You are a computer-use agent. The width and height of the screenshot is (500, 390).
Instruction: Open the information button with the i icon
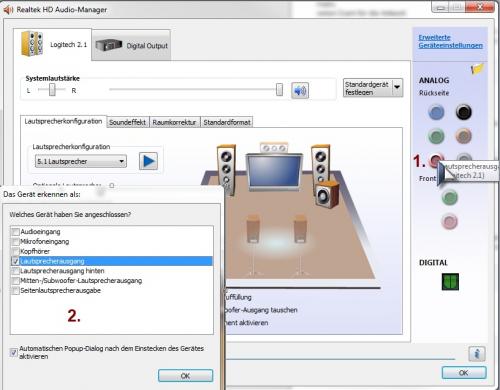click(x=477, y=354)
